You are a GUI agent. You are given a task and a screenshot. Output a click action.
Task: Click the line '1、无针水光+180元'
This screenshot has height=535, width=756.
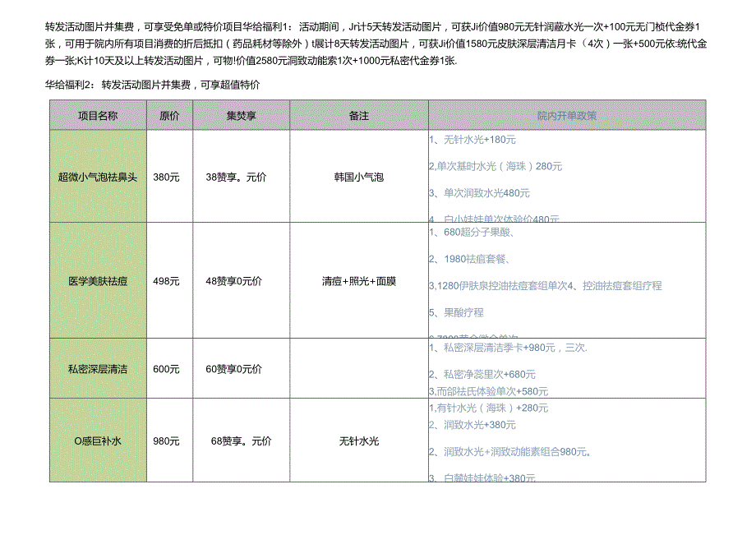tap(472, 140)
